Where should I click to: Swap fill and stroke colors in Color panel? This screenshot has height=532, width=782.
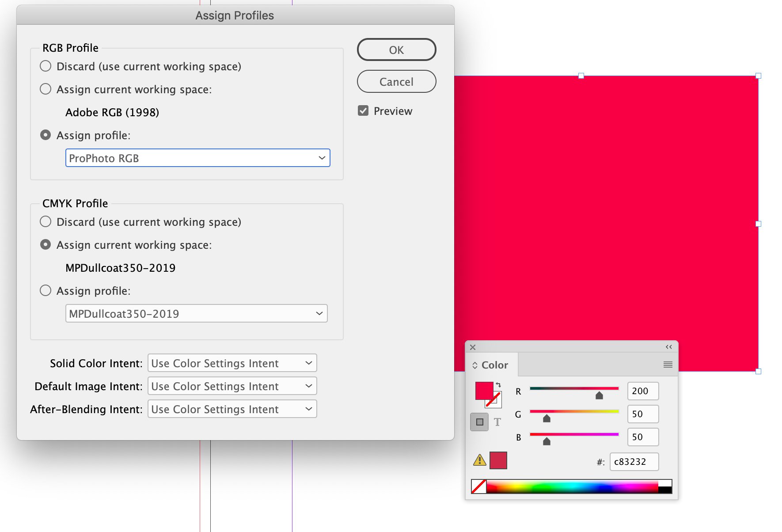point(498,385)
